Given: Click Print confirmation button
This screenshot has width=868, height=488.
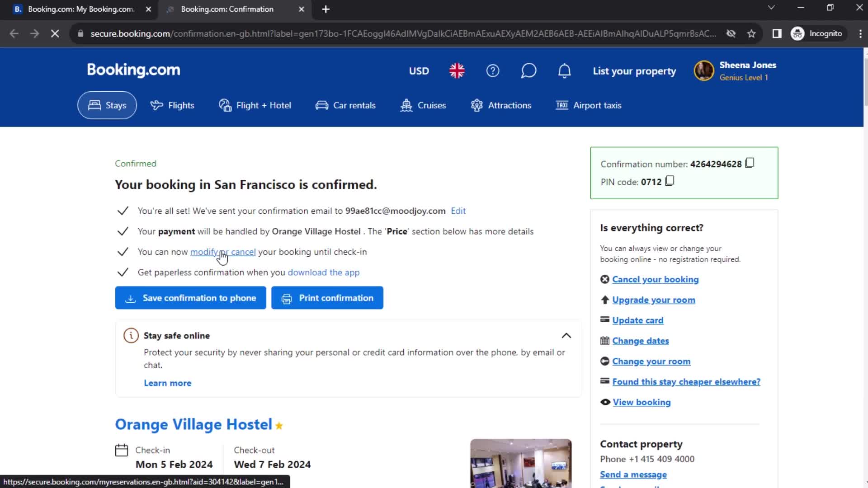Looking at the screenshot, I should [x=327, y=298].
